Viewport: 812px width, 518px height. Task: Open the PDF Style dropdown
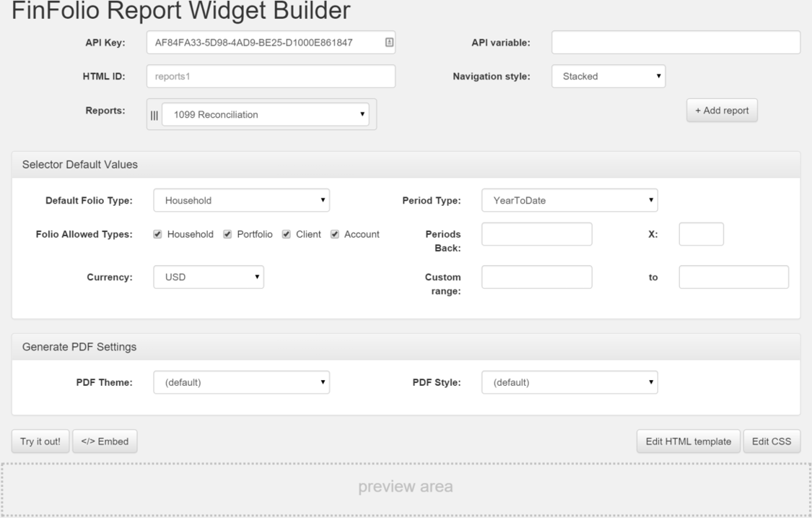pos(570,384)
